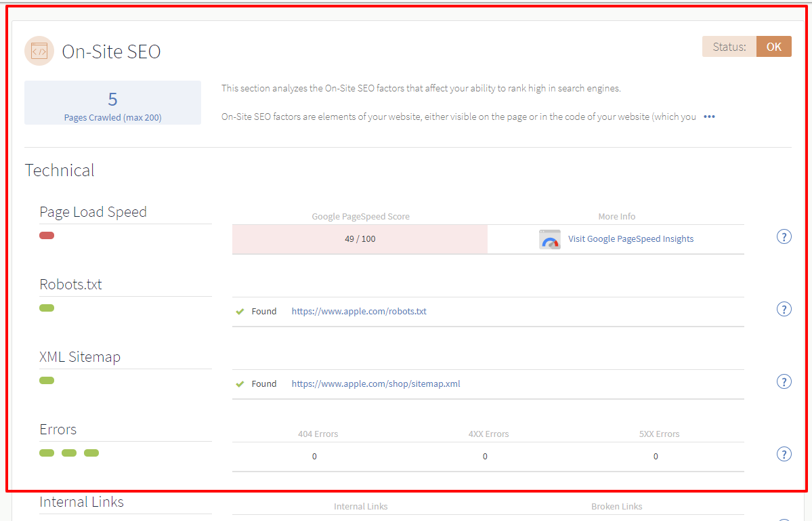Viewport: 812px width, 521px height.
Task: Click the On-Site SEO code icon
Action: (39, 51)
